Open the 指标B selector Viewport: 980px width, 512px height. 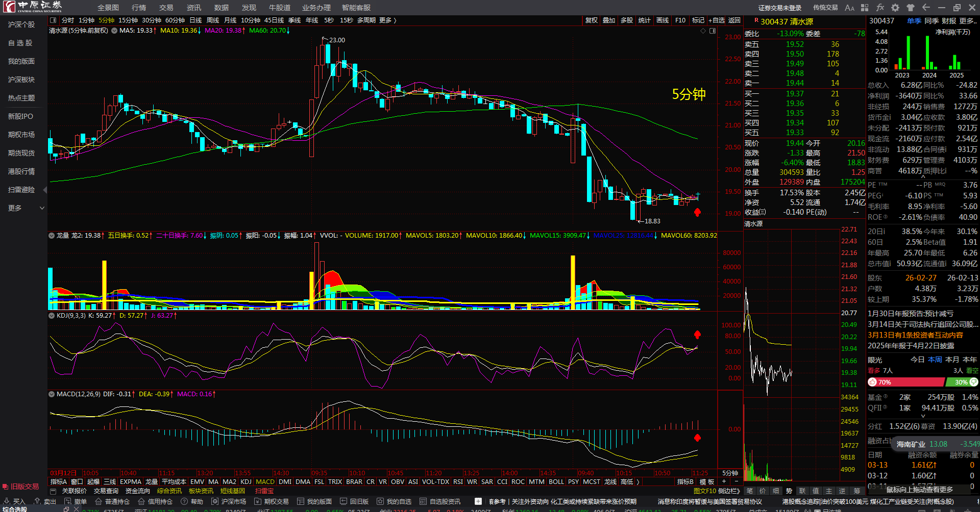tap(685, 482)
